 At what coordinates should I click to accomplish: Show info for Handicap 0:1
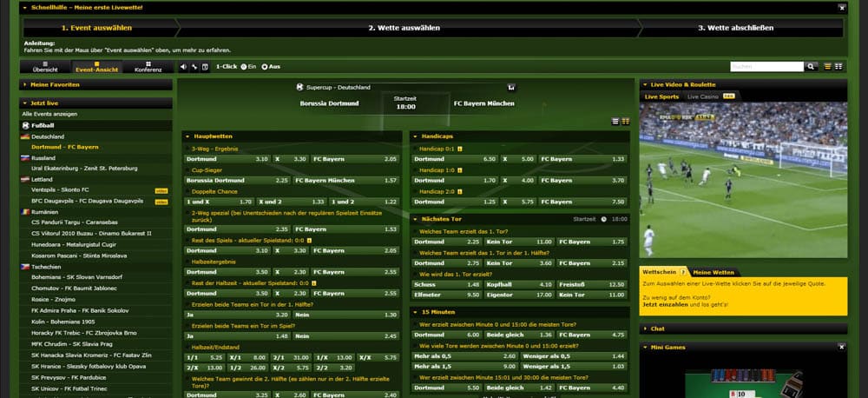pyautogui.click(x=460, y=149)
